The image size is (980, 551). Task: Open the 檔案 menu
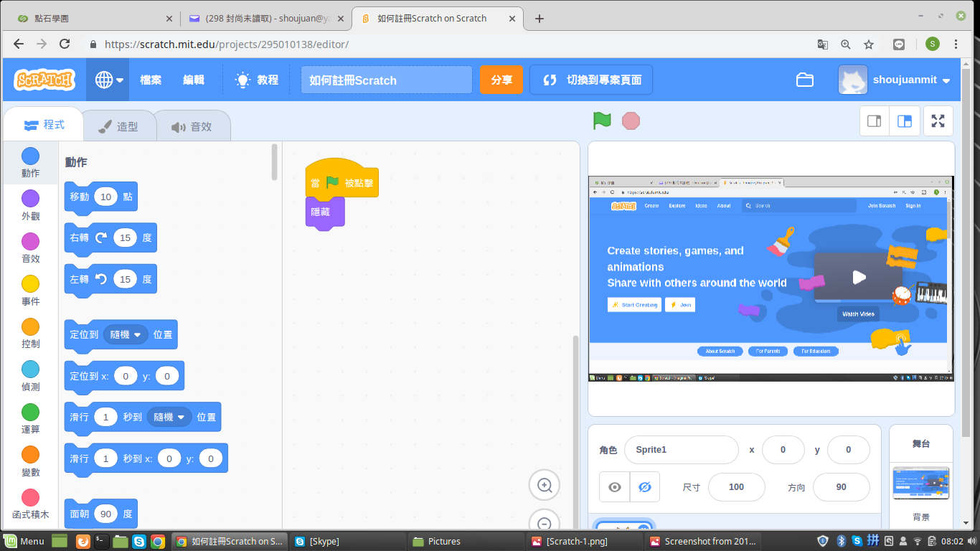pos(151,80)
